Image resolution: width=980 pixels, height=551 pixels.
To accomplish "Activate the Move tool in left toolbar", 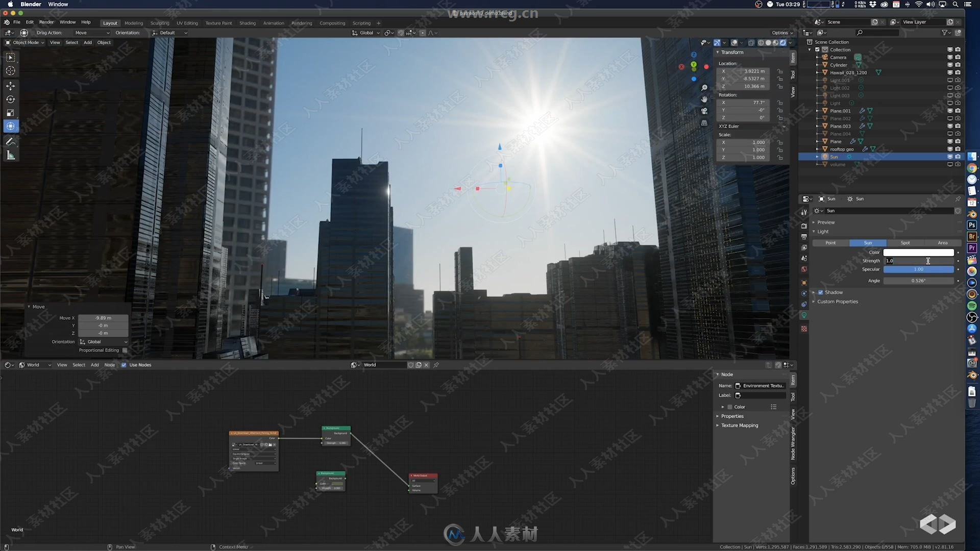I will coord(10,86).
